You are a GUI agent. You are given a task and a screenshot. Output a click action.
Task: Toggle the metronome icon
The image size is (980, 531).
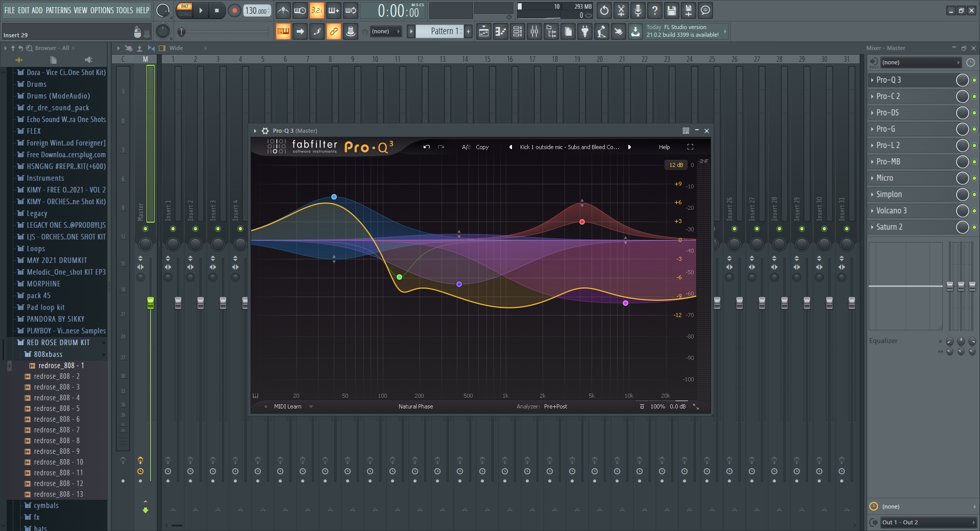pos(283,10)
